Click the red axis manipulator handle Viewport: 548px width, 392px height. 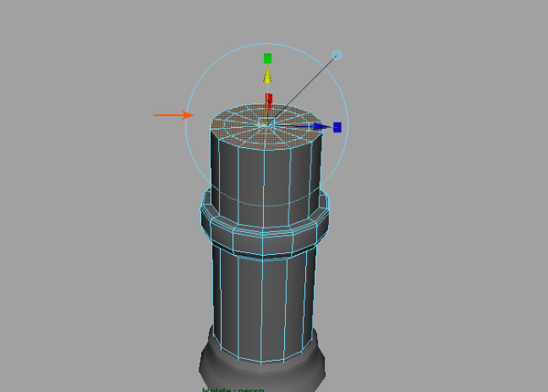click(269, 101)
